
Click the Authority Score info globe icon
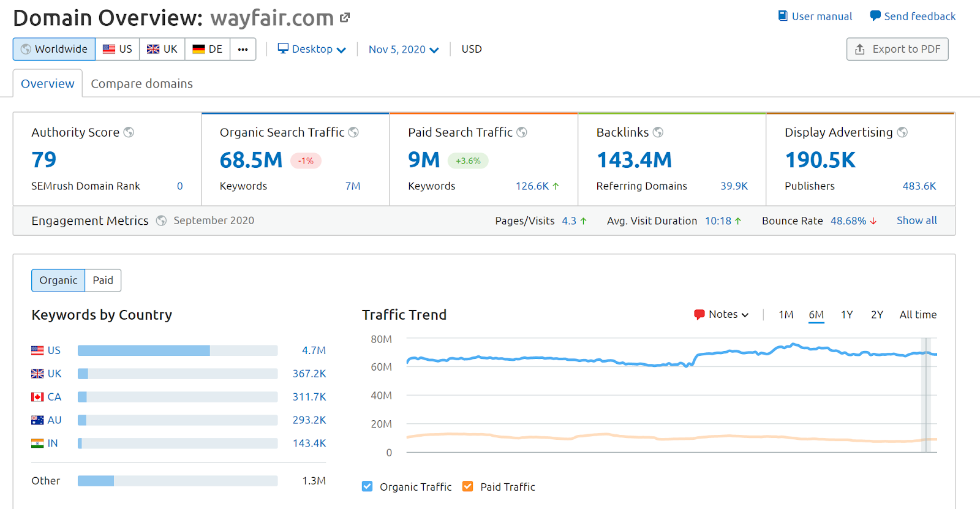coord(129,132)
